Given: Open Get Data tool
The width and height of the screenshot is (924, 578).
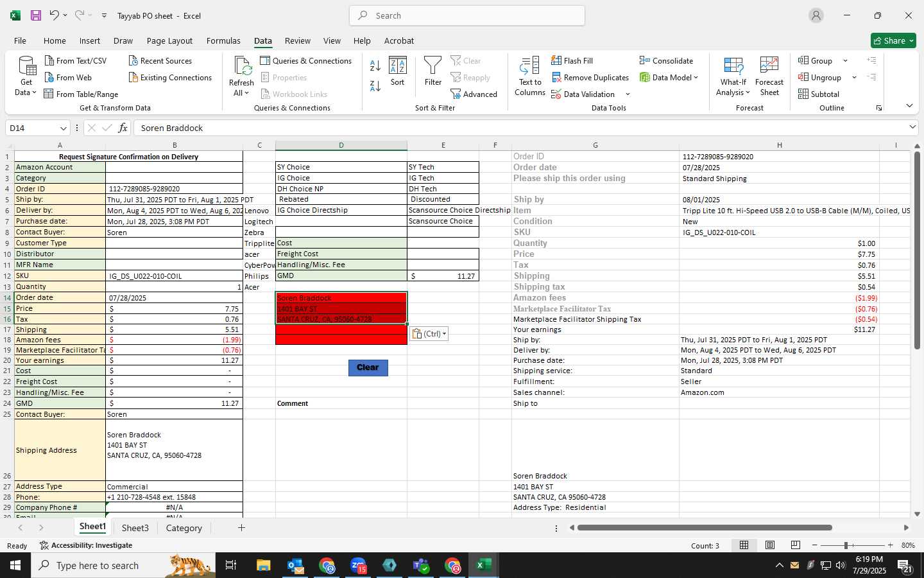Looking at the screenshot, I should tap(26, 76).
